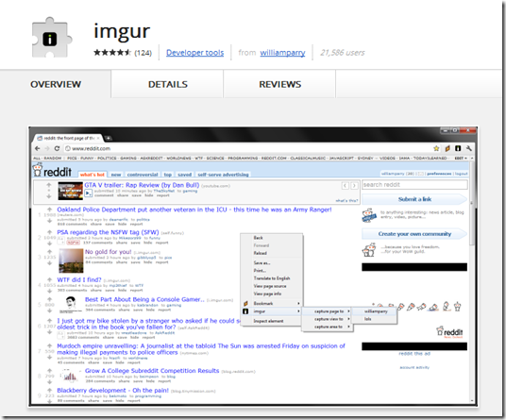Viewport: 506px width, 420px height.
Task: Click the imgur puzzle-piece extension icon
Action: point(51,38)
